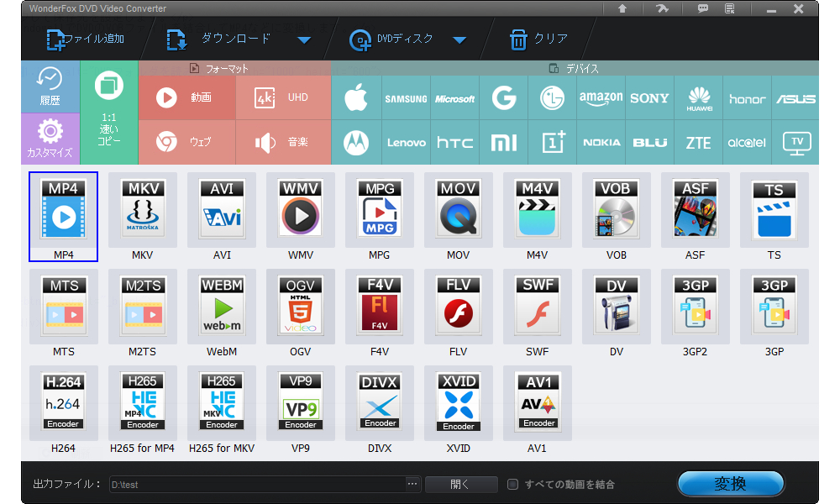This screenshot has height=504, width=840.
Task: Click クリア to clear the list
Action: point(539,39)
